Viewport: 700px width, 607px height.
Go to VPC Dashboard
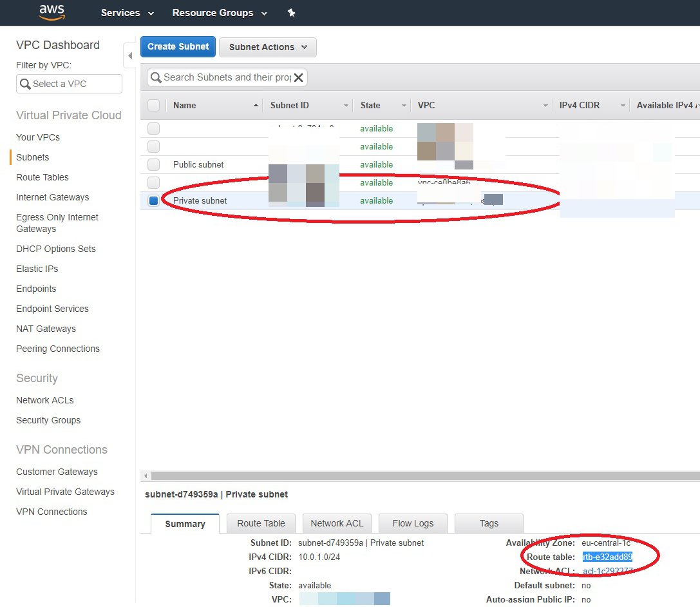(57, 44)
